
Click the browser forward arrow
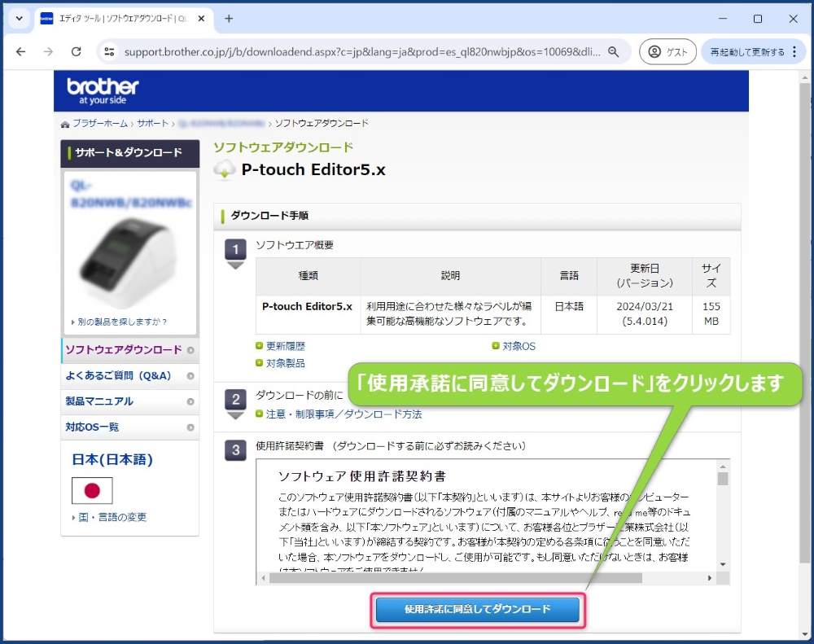[48, 51]
